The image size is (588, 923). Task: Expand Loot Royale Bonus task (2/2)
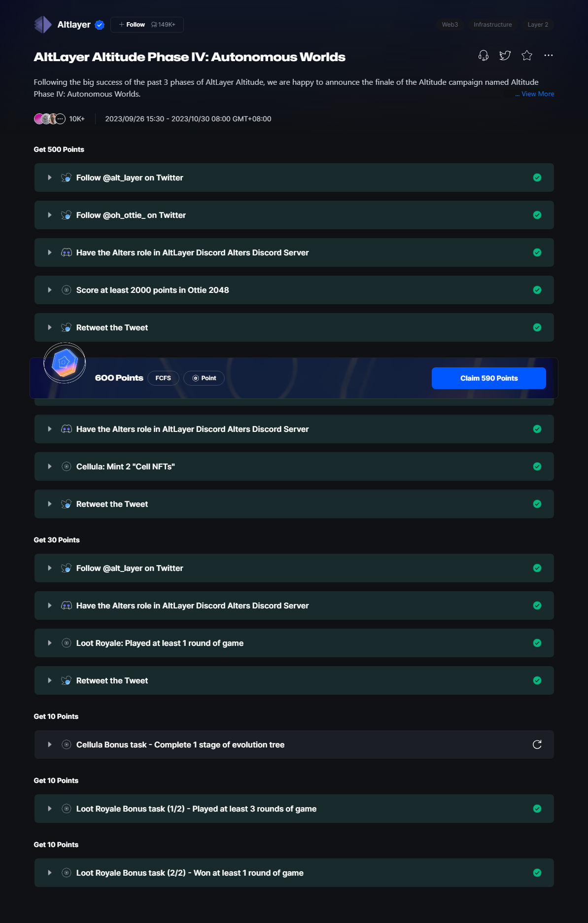pos(50,873)
